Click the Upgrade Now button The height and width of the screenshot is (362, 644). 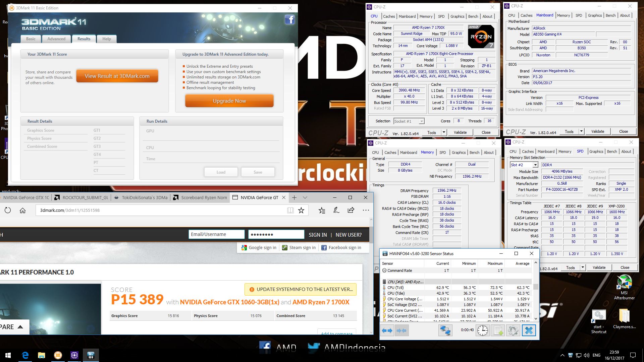[x=229, y=101]
